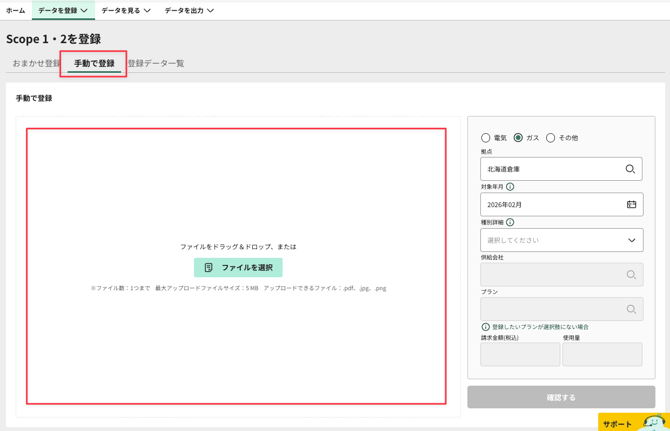Open the データを出力 menu
670x431 pixels.
pyautogui.click(x=189, y=11)
